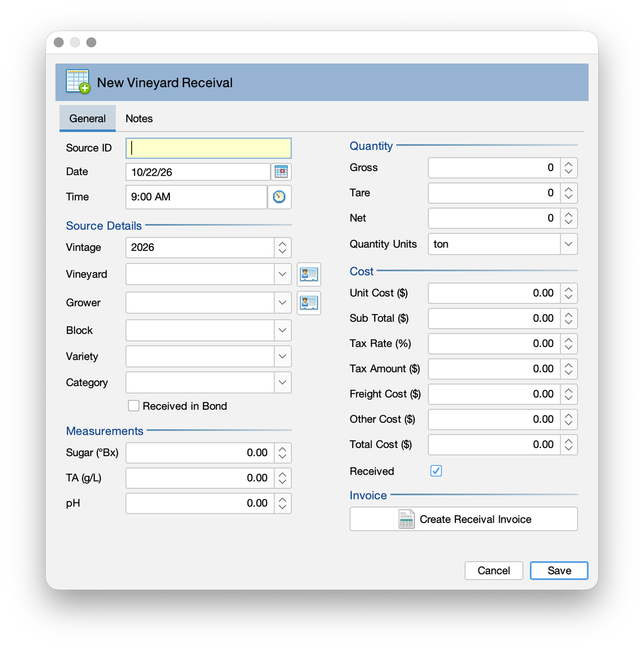The height and width of the screenshot is (650, 644).
Task: Click the Tare quantity stepper
Action: 569,193
